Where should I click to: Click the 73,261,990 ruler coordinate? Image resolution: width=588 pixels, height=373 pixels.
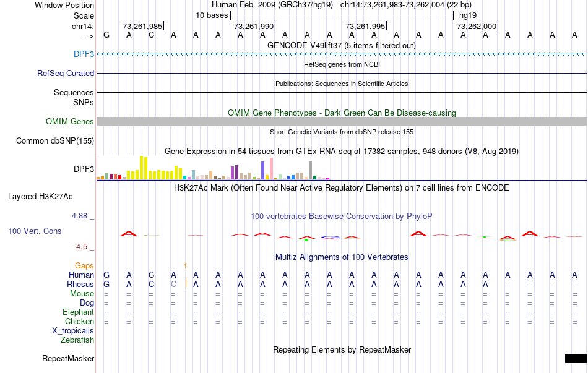254,26
